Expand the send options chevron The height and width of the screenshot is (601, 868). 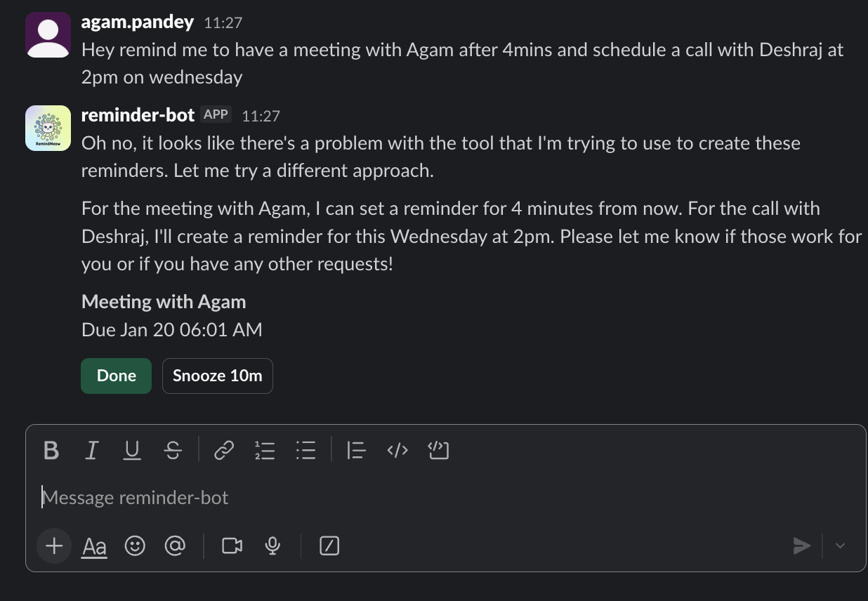[x=840, y=546]
